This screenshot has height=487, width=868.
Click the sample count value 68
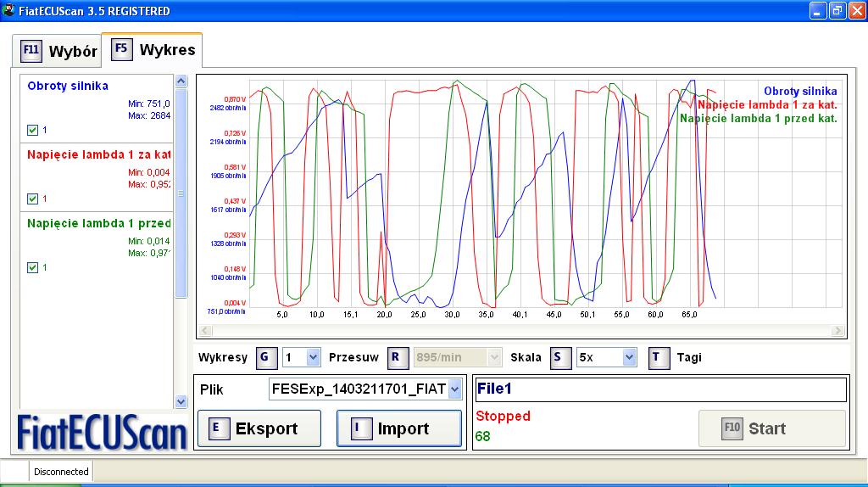pyautogui.click(x=482, y=437)
